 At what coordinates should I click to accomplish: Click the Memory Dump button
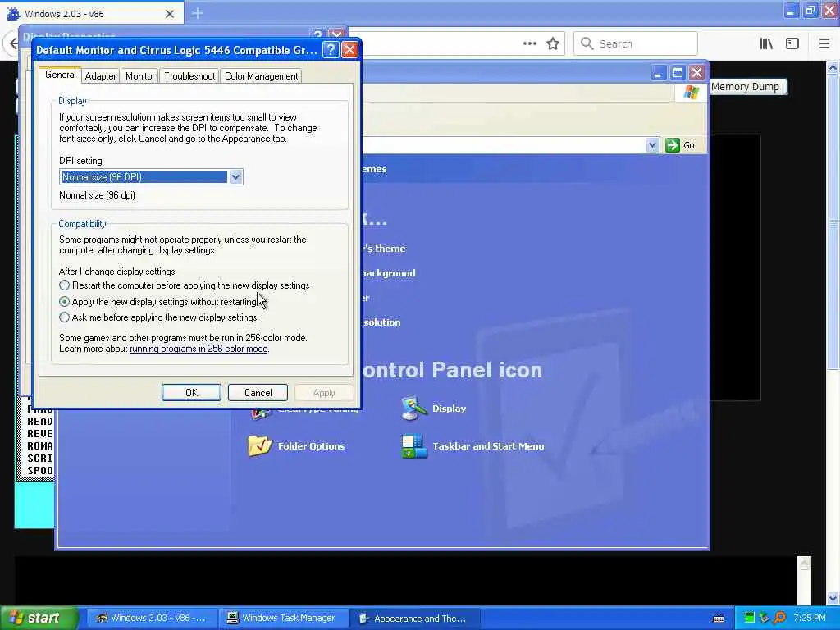coord(748,87)
